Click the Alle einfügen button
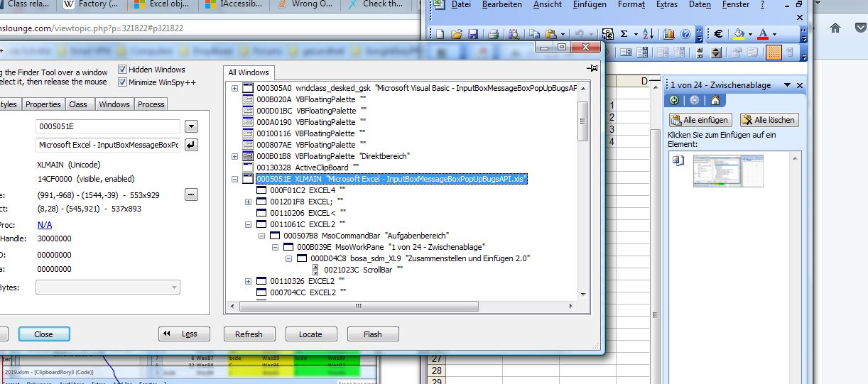Screen dimensions: 868x384 pyautogui.click(x=699, y=120)
